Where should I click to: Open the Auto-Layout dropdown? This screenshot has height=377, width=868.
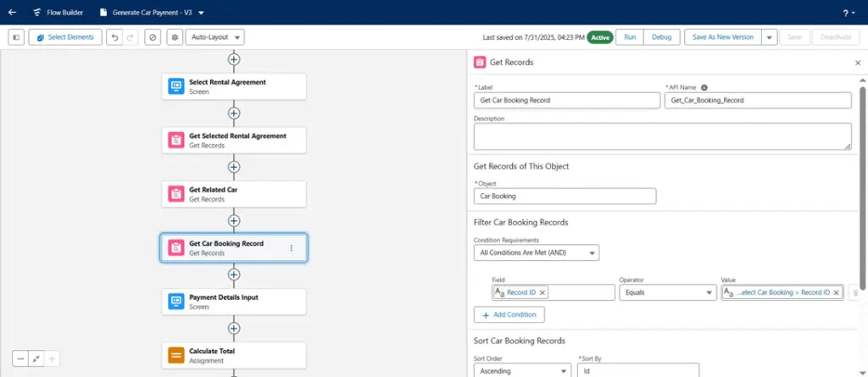coord(214,37)
